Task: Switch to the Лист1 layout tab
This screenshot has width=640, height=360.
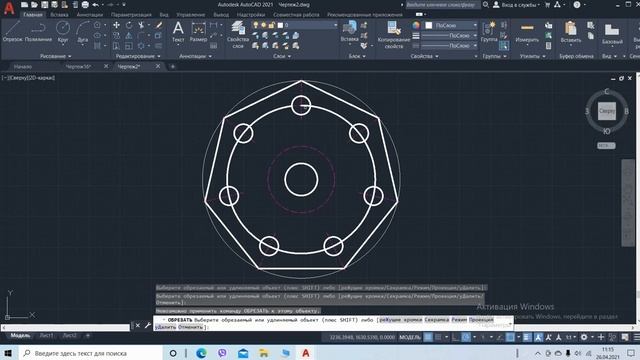Action: (46, 336)
